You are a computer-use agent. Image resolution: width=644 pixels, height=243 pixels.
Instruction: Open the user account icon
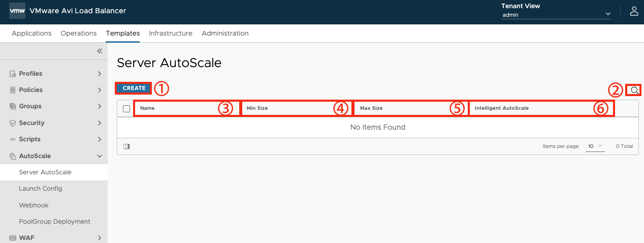(634, 11)
